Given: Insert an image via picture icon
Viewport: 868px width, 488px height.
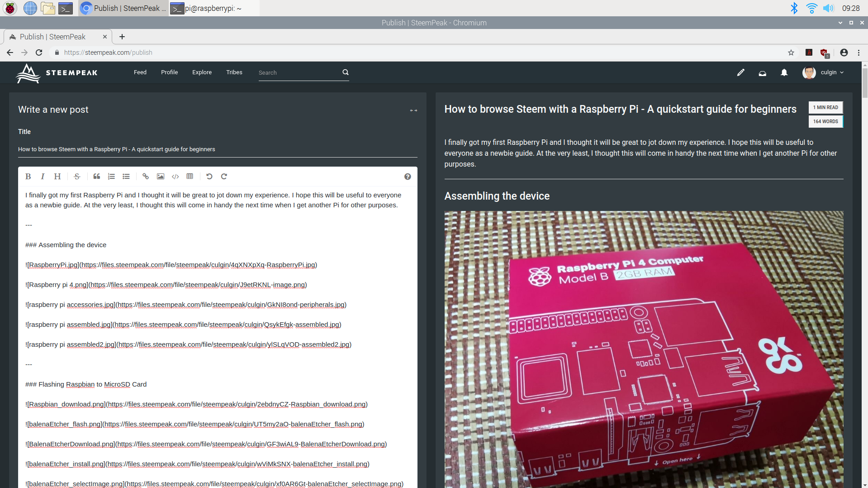Looking at the screenshot, I should click(x=161, y=177).
